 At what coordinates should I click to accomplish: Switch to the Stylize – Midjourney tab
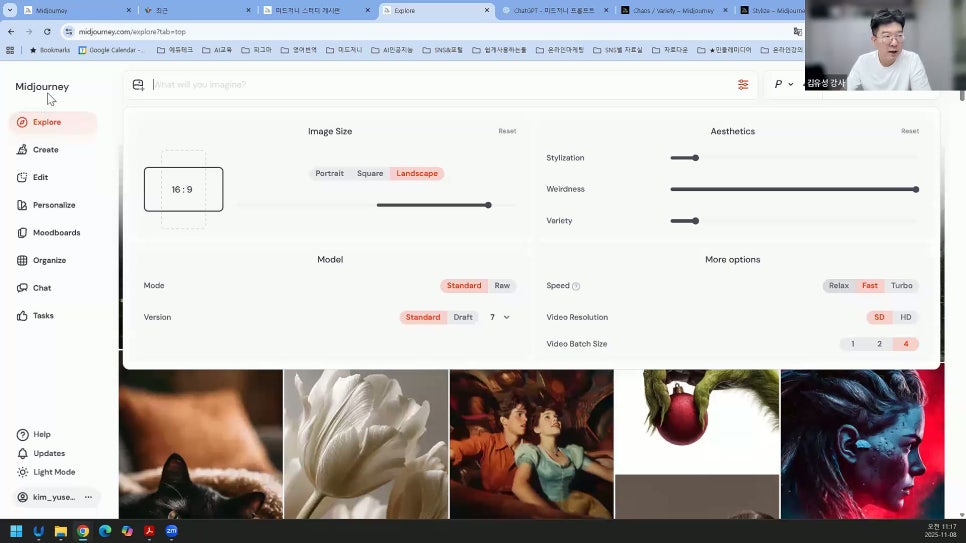pyautogui.click(x=771, y=10)
